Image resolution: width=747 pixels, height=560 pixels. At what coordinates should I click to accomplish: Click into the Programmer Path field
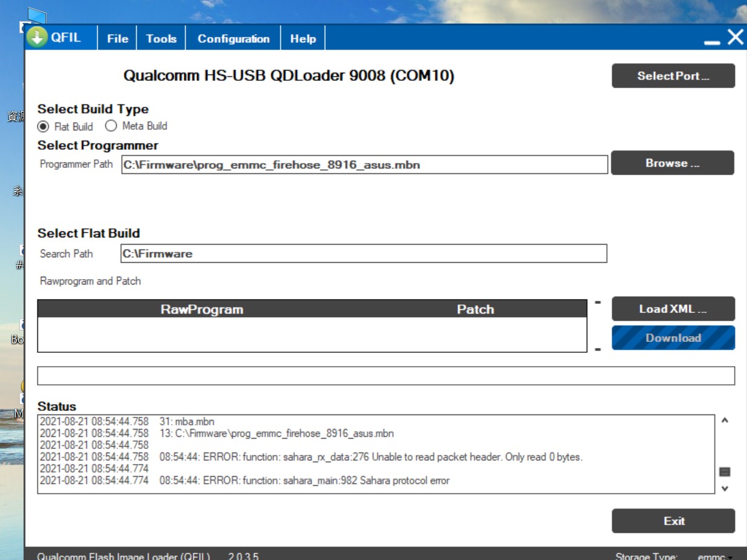click(364, 164)
